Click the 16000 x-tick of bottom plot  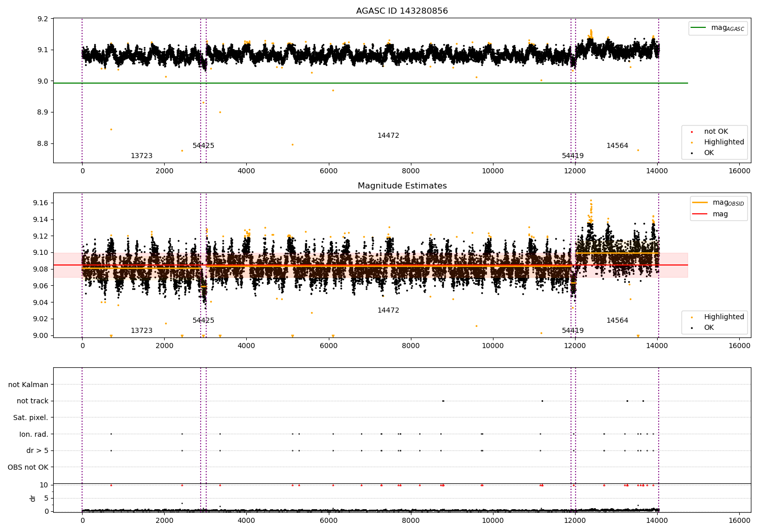[739, 520]
